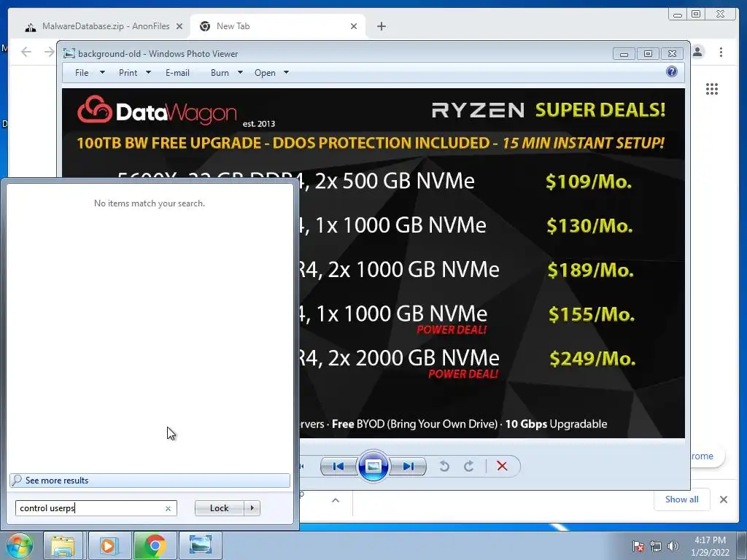Screen dimensions: 747x560
Task: Open Chrome three-dot menu
Action: tap(721, 52)
